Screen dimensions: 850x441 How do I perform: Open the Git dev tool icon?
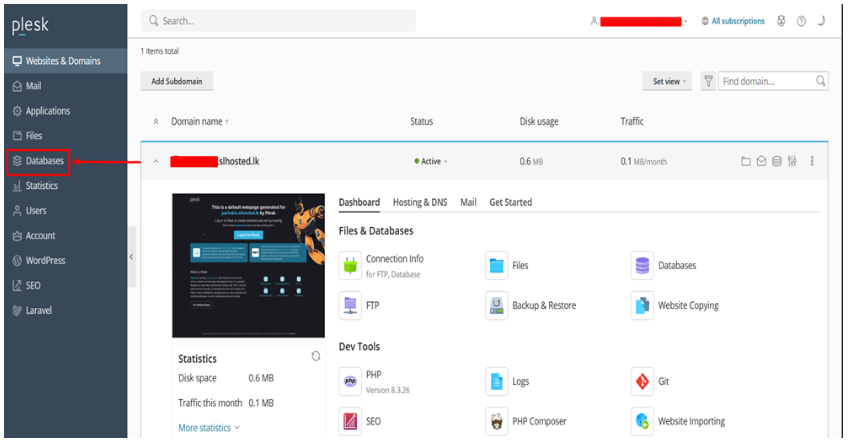(642, 381)
